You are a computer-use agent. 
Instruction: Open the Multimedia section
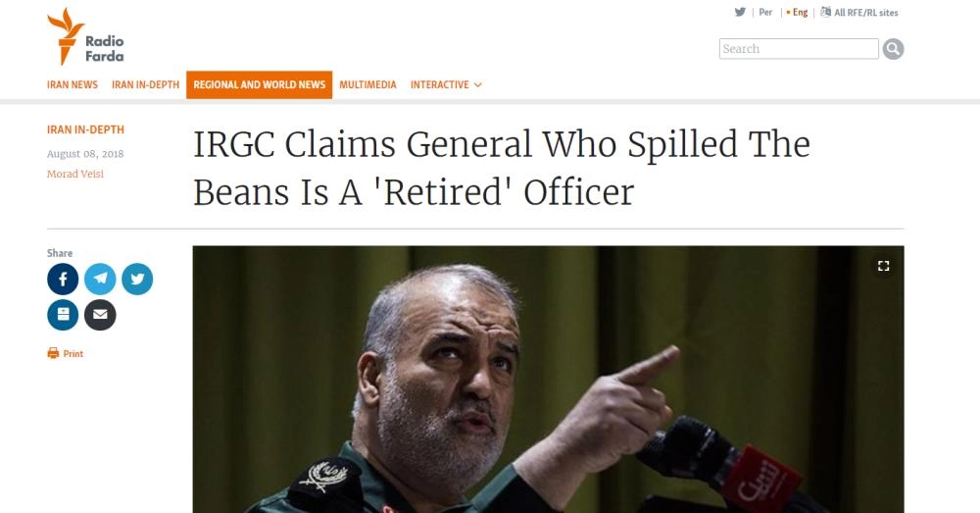tap(367, 85)
